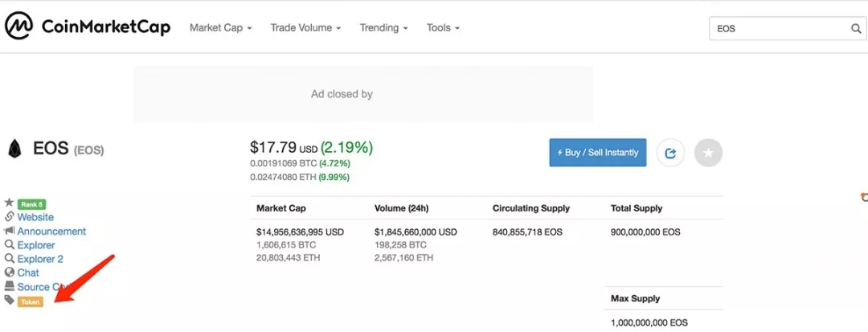Click the chain link icon beside Website
The height and width of the screenshot is (332, 868).
[10, 217]
